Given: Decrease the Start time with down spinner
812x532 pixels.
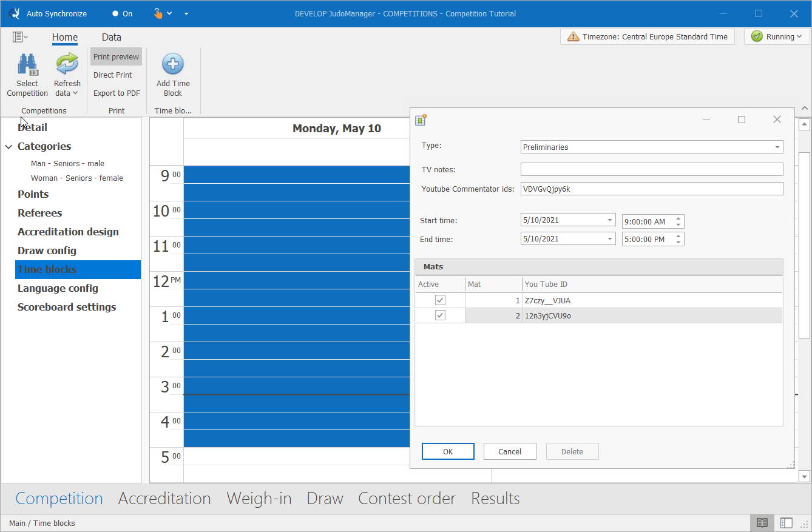Looking at the screenshot, I should point(679,224).
